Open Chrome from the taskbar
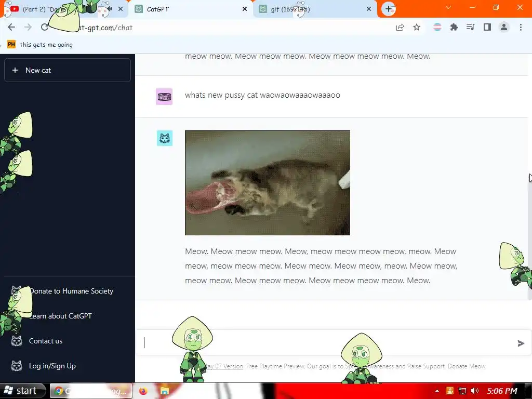This screenshot has height=399, width=532. point(91,391)
